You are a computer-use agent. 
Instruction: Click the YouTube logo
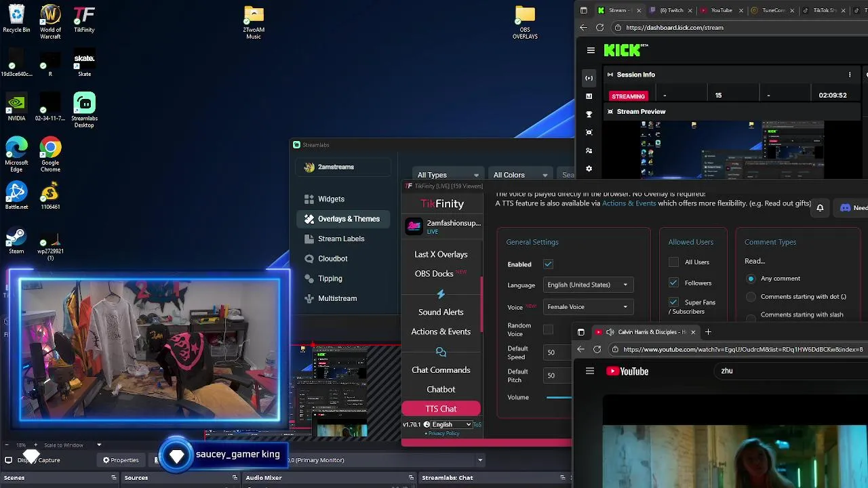click(627, 371)
